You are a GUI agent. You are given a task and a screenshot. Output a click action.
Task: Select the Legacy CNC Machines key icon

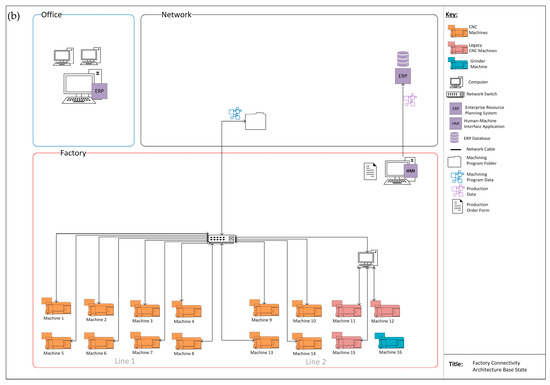[458, 48]
